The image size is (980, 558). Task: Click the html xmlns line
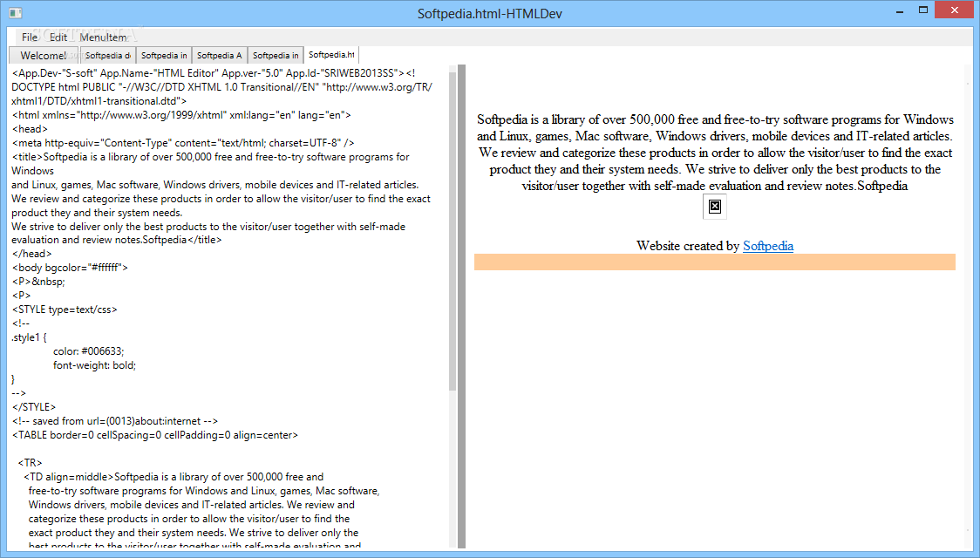[x=181, y=115]
